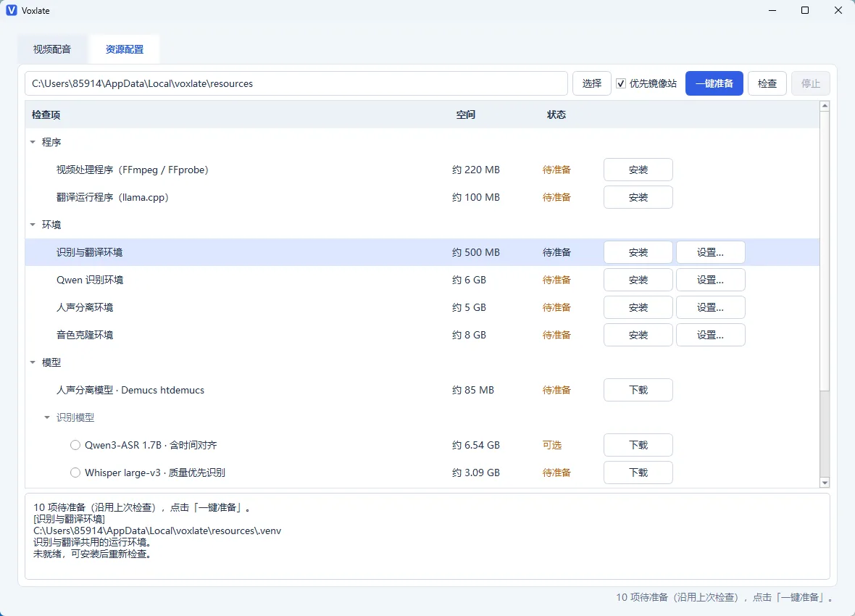855x616 pixels.
Task: Install the 音色克隆环境
Action: click(x=638, y=335)
